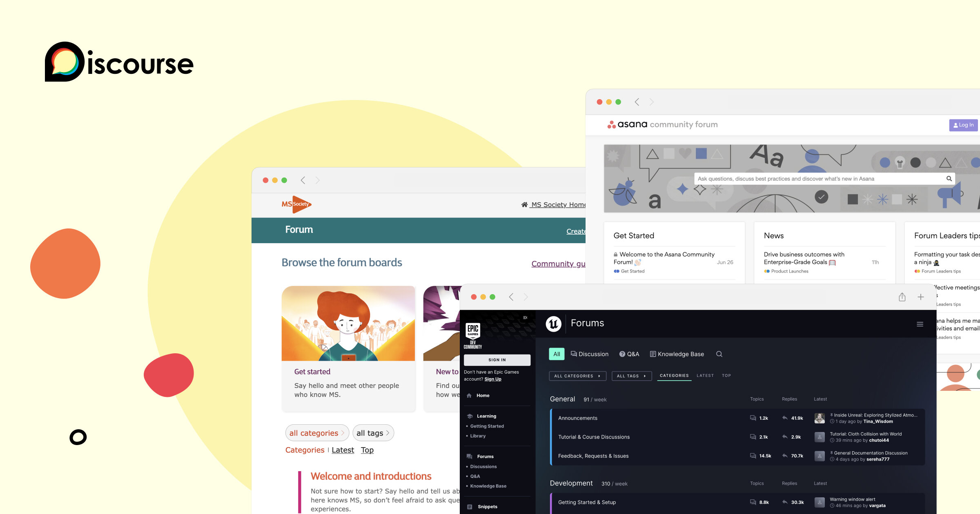Image resolution: width=980 pixels, height=514 pixels.
Task: Collapse the Epic sidebar toggle icon
Action: [525, 317]
